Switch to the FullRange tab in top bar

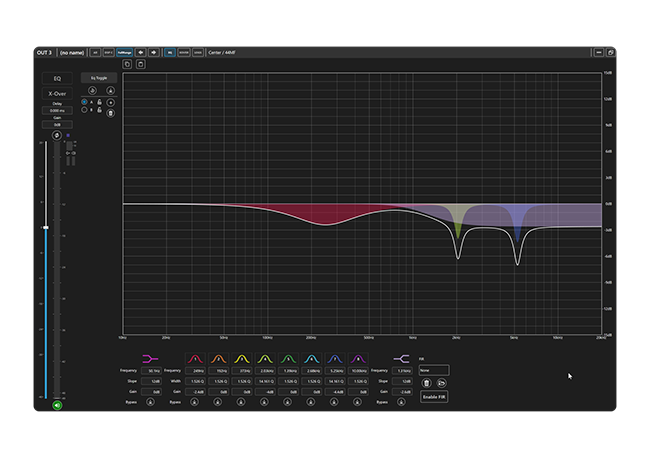point(124,53)
